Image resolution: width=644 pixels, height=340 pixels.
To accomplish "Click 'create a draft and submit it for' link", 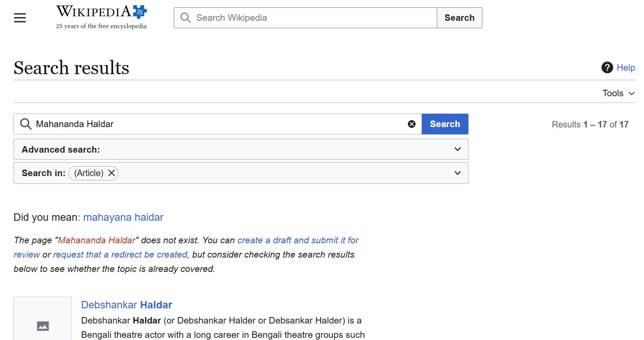I will click(298, 240).
